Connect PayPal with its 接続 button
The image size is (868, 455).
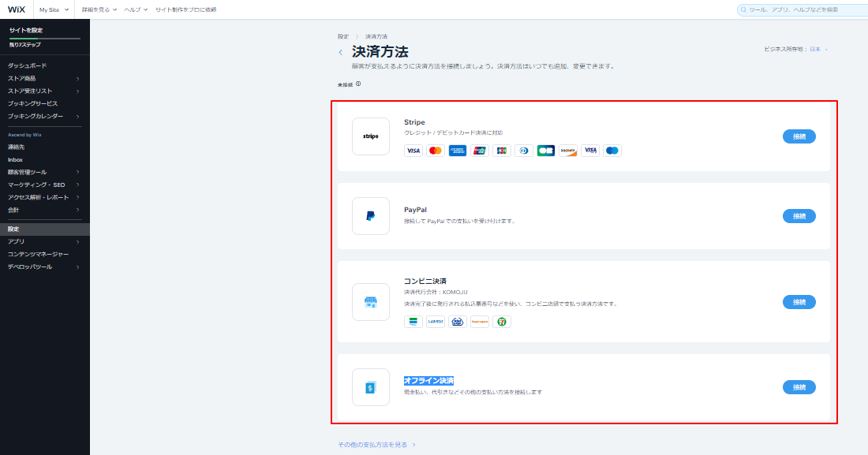pos(799,216)
